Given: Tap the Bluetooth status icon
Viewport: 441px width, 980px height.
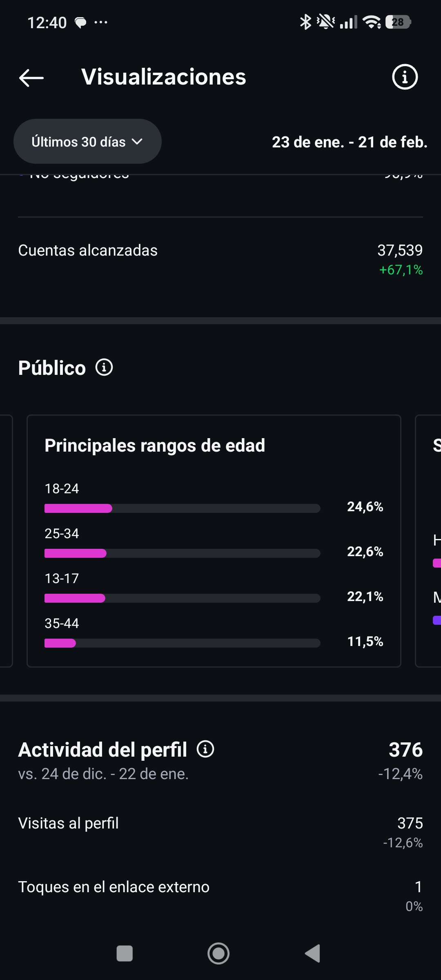Looking at the screenshot, I should (305, 22).
